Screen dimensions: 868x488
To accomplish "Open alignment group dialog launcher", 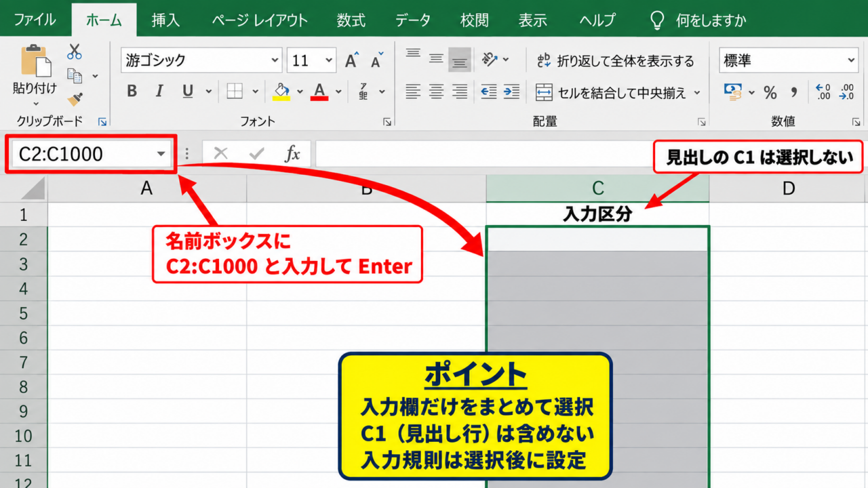I will [701, 122].
